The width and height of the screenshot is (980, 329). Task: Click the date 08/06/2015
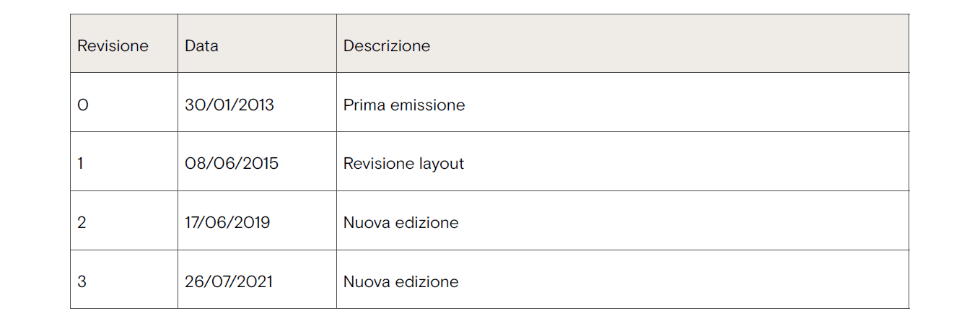pyautogui.click(x=231, y=164)
